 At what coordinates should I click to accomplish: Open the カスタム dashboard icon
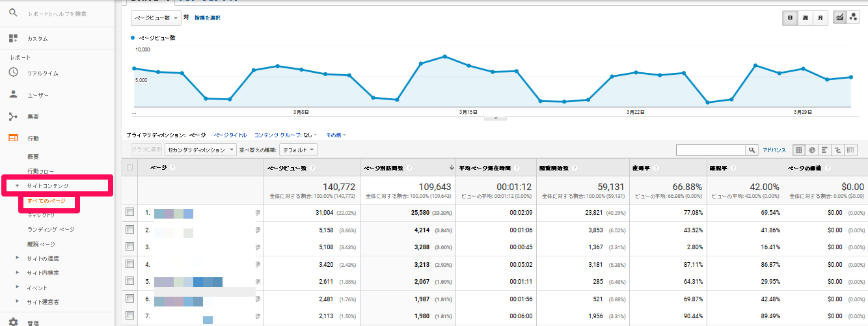click(x=13, y=38)
